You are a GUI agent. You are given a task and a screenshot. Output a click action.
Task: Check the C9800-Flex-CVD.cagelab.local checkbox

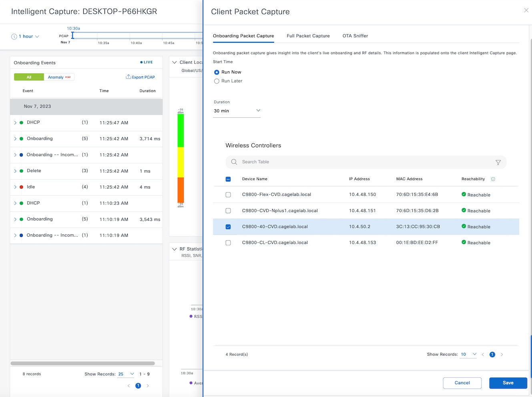(228, 195)
